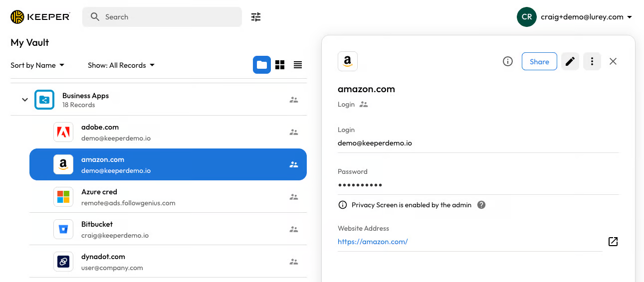Open the record info icon

tap(508, 61)
